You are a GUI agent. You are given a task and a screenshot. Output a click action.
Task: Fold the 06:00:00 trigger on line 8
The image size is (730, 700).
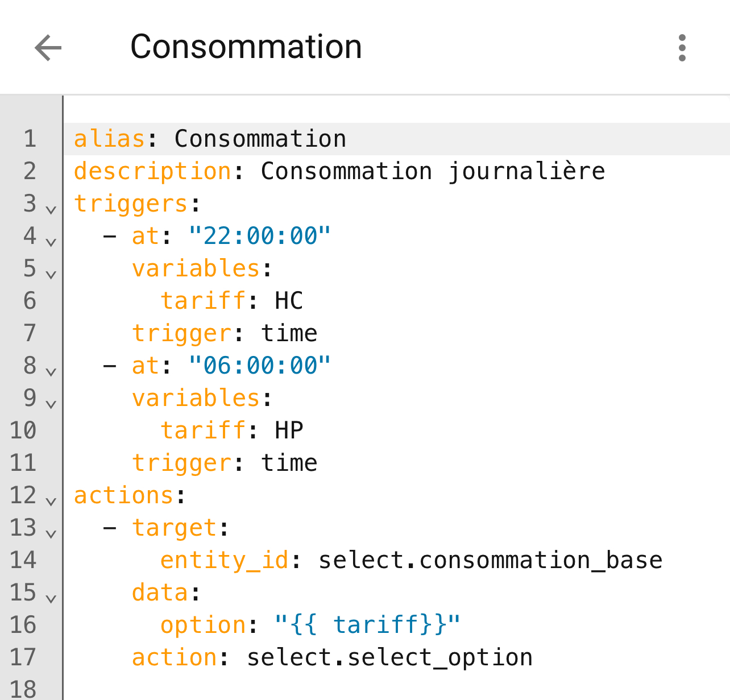(x=51, y=372)
